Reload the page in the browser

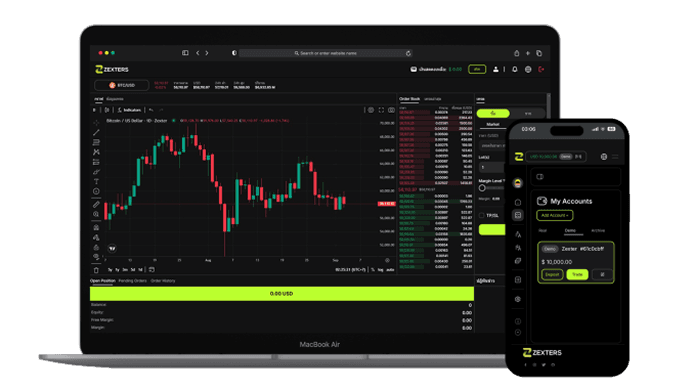408,53
